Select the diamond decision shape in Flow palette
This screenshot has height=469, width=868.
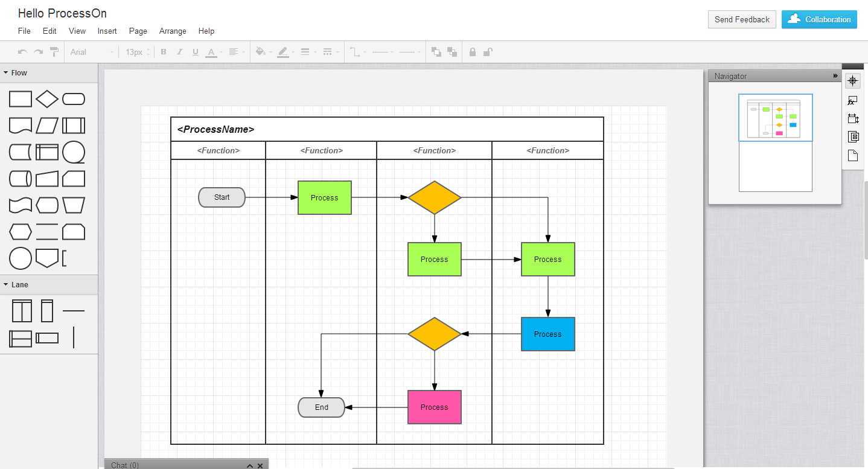coord(47,99)
